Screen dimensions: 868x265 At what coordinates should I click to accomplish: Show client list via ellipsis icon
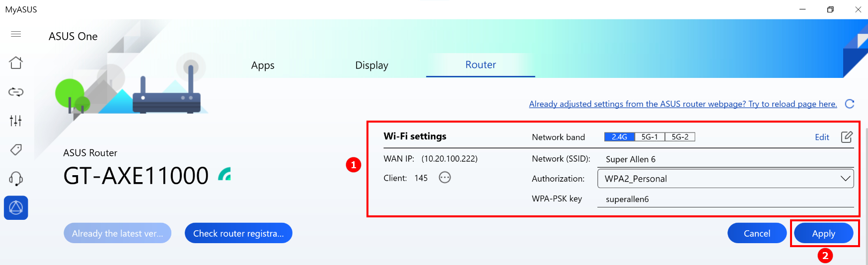point(445,178)
